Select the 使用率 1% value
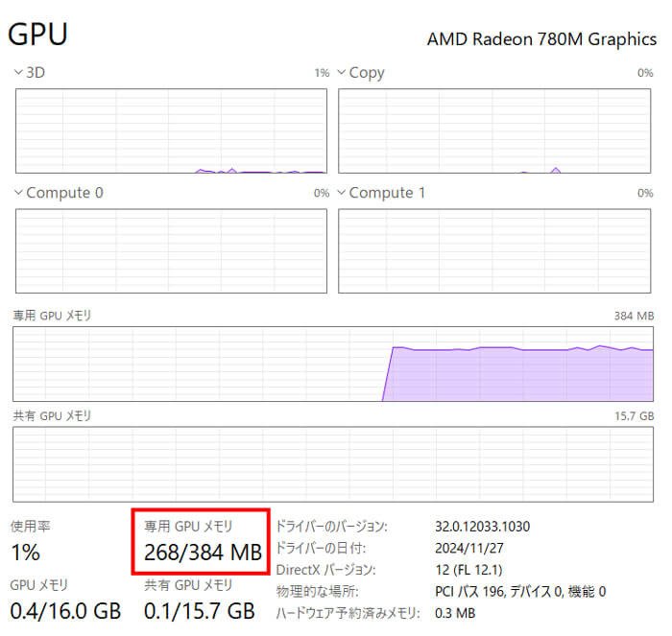Image resolution: width=672 pixels, height=636 pixels. [25, 554]
